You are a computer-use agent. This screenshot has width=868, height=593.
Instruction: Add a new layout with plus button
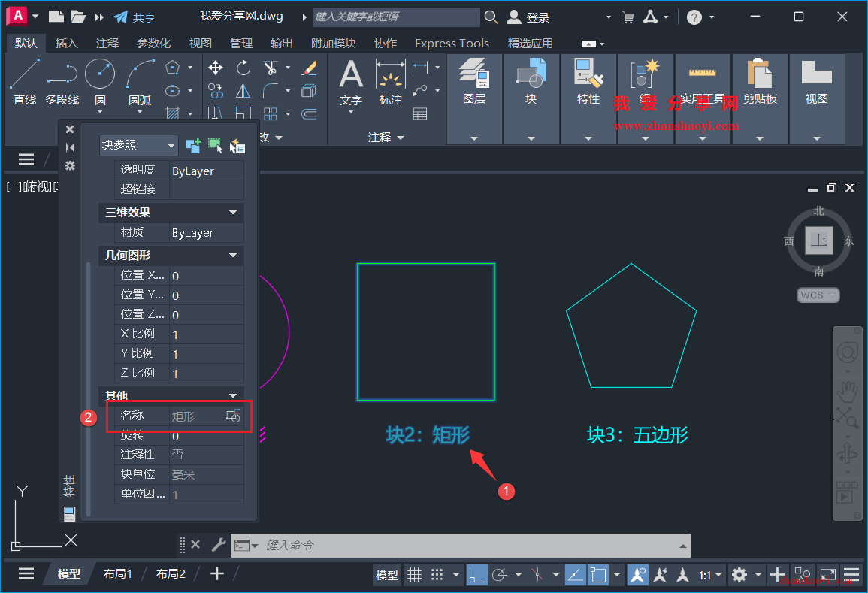[x=217, y=573]
